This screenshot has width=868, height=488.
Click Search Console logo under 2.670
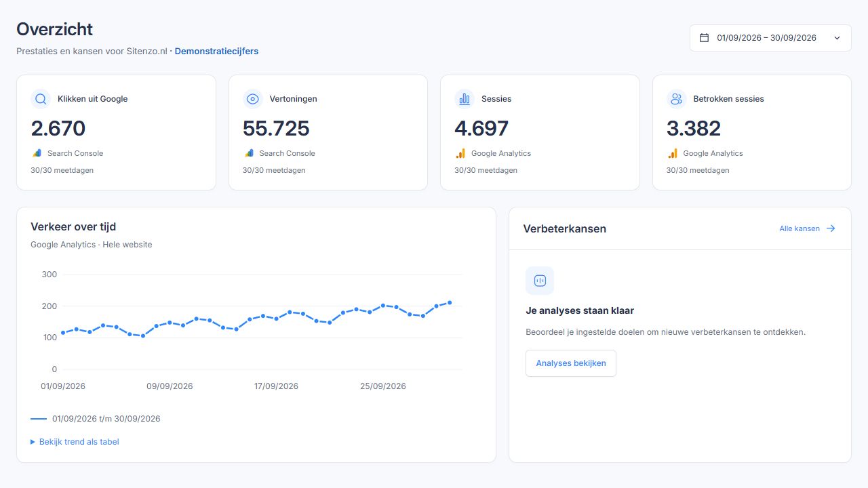pos(37,153)
